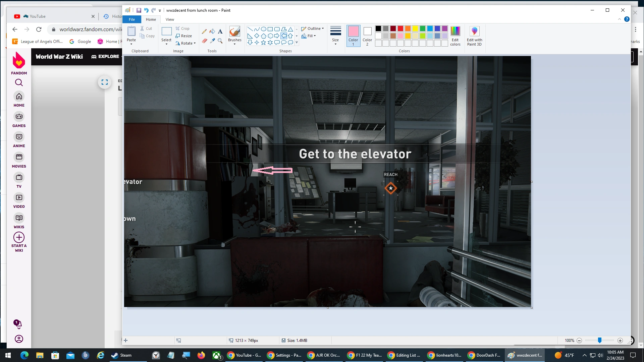Open Customize Quick Access Toolbar dropdown
Screen dimensions: 644x362
click(x=160, y=11)
